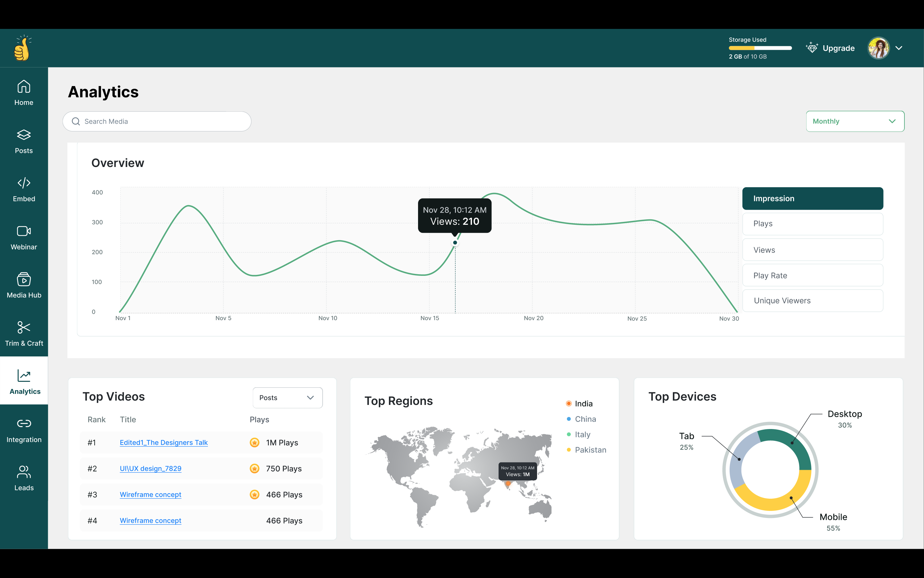The height and width of the screenshot is (578, 924).
Task: Switch to the Play Rate metric
Action: click(x=812, y=275)
